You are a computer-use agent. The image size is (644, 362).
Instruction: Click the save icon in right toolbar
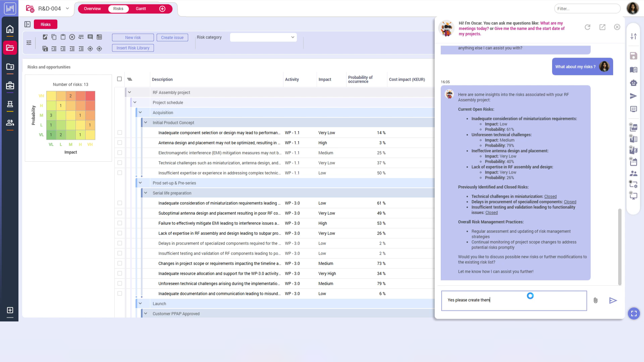633,56
